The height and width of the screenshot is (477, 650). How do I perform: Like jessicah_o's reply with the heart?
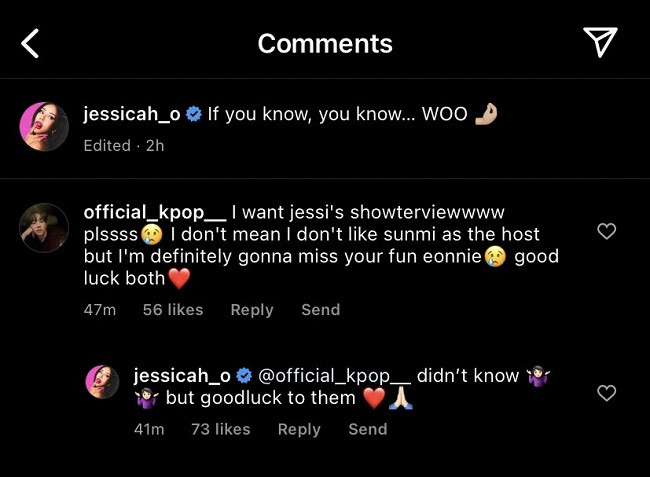[x=606, y=393]
